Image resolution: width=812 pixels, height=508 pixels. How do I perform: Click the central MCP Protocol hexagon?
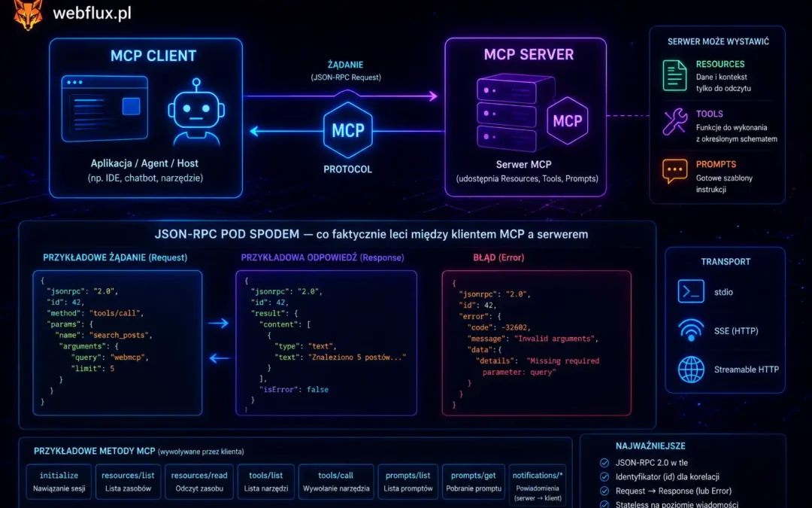point(347,130)
